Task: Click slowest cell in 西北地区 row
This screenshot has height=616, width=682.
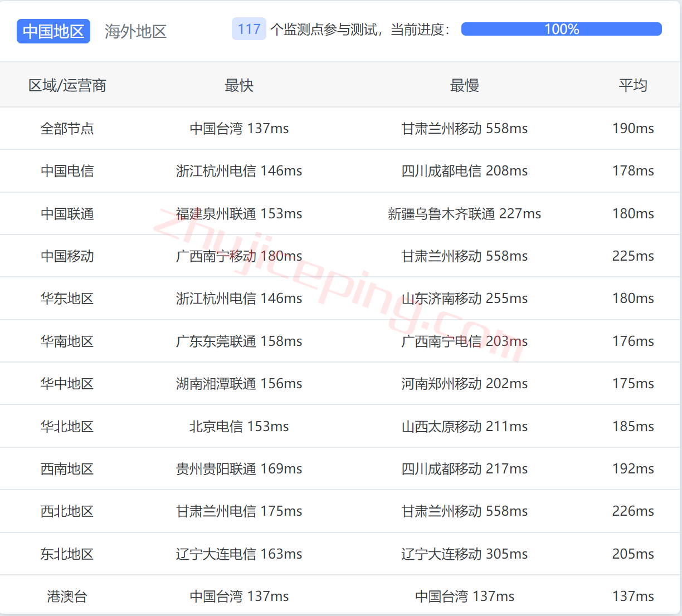Action: click(465, 511)
